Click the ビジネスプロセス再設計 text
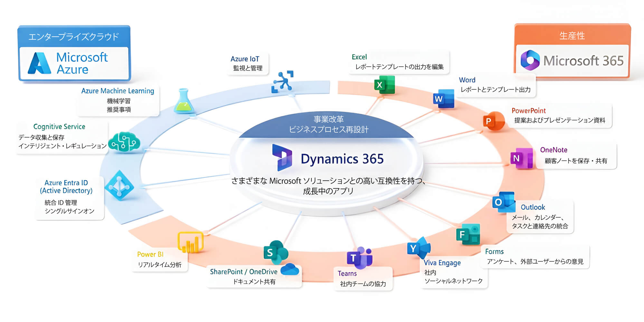 328,129
